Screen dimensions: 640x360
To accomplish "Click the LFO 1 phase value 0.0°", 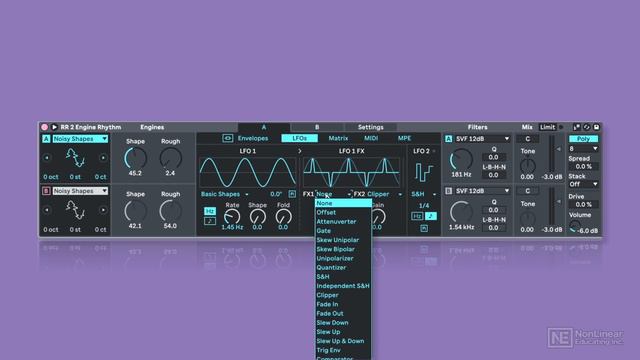I will click(276, 194).
